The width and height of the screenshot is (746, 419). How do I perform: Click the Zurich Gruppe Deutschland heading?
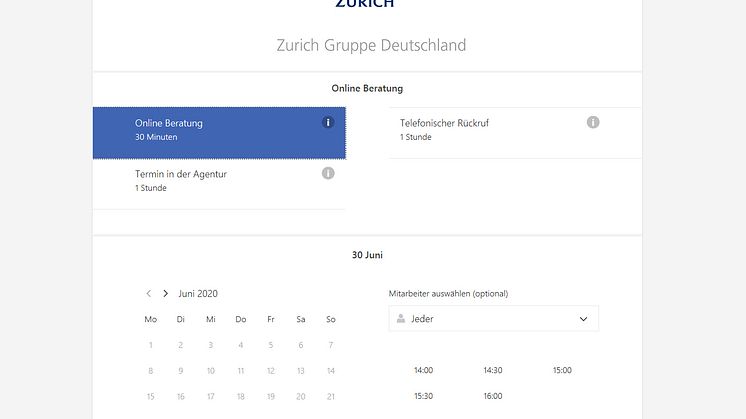(x=371, y=45)
